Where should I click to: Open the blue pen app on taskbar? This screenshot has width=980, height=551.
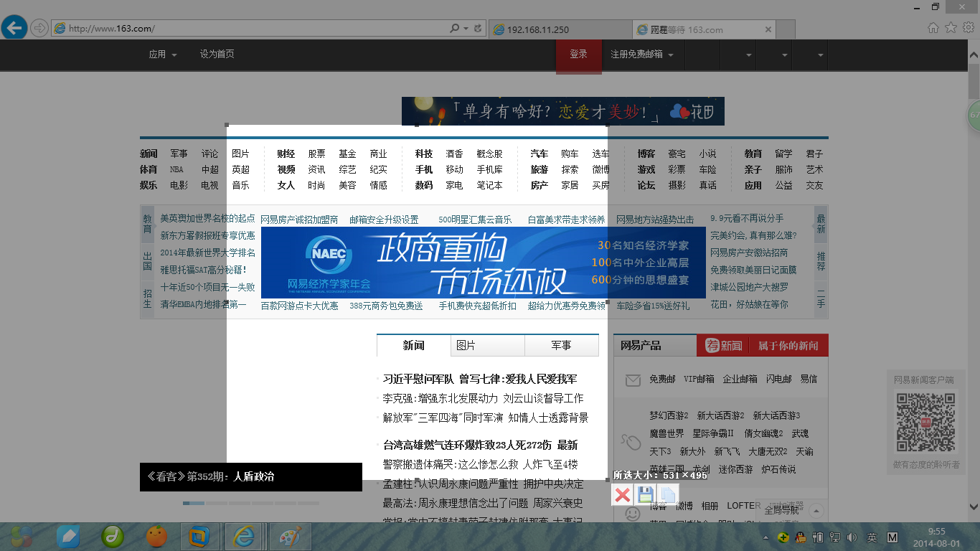tap(70, 536)
